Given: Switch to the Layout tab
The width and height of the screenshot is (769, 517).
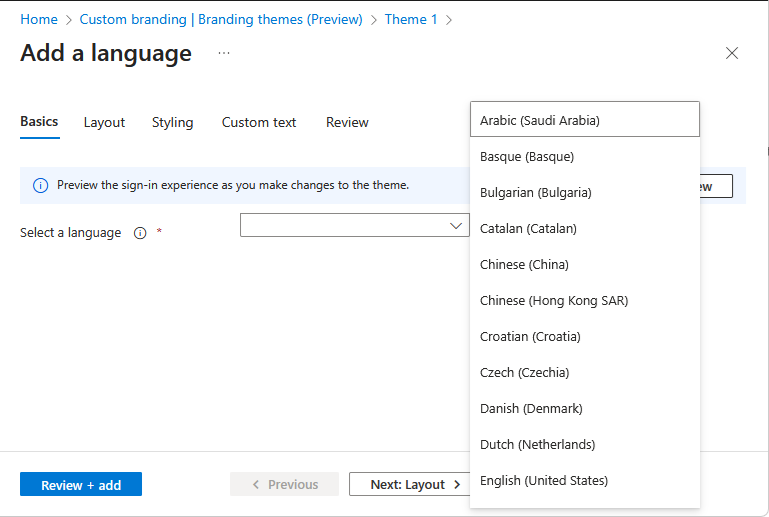Looking at the screenshot, I should point(104,122).
